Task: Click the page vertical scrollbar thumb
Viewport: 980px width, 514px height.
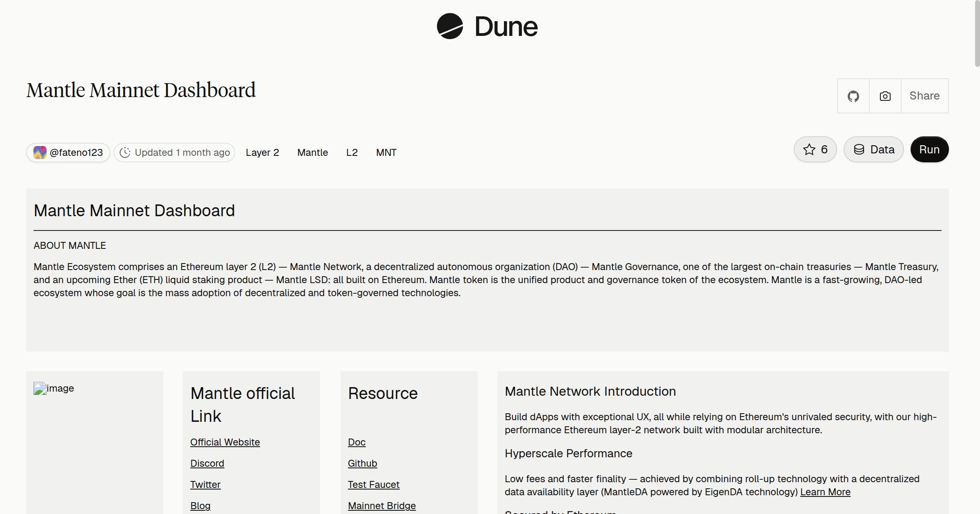Action: coord(977,33)
